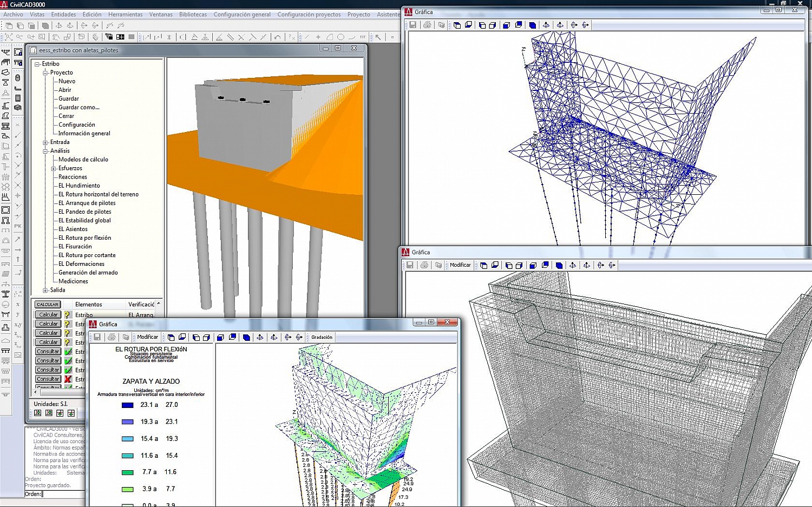Select EL Rotura horizontal del terreno item
The height and width of the screenshot is (507, 812).
(99, 194)
